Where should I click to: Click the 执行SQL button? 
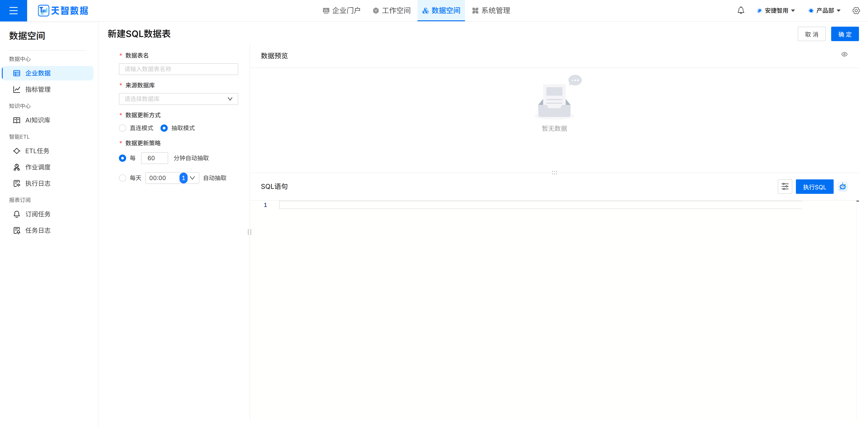814,187
